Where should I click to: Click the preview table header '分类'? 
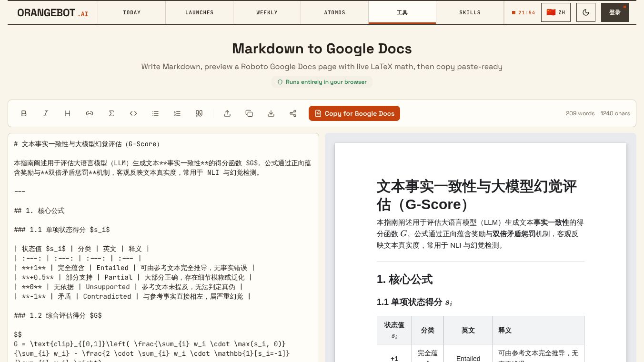tap(428, 330)
